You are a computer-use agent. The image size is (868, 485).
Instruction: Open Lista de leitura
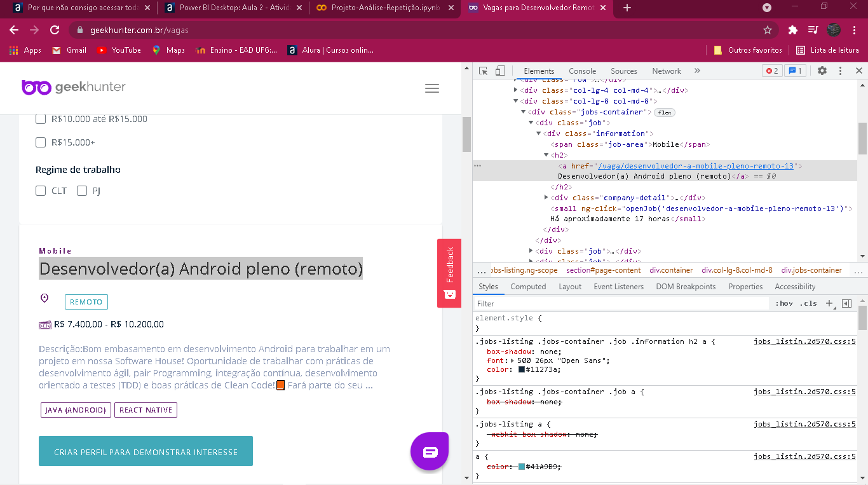pyautogui.click(x=827, y=50)
